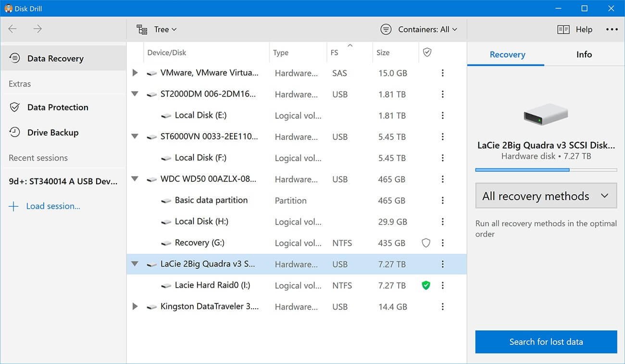This screenshot has width=625, height=364.
Task: Click drive icon beside VMware Virtual disk
Action: (x=152, y=73)
